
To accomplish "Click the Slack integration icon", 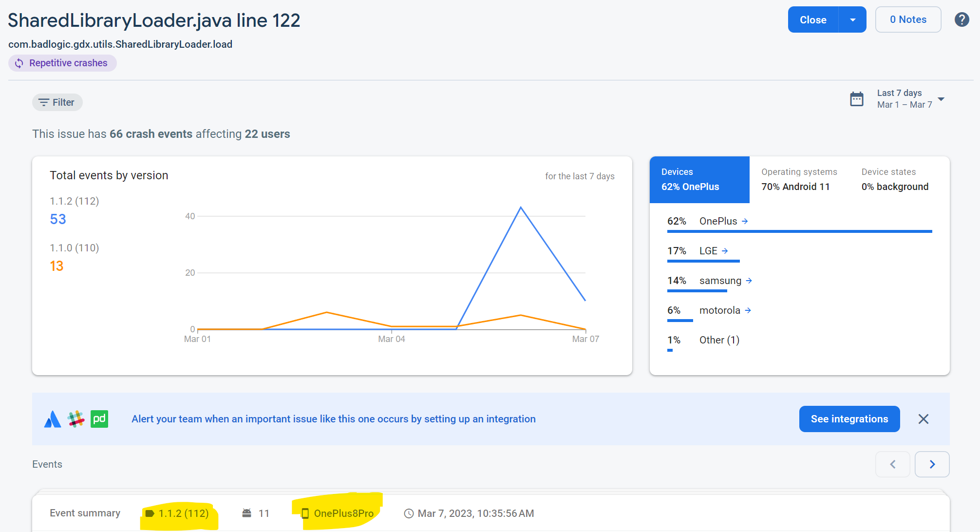I will tap(76, 419).
